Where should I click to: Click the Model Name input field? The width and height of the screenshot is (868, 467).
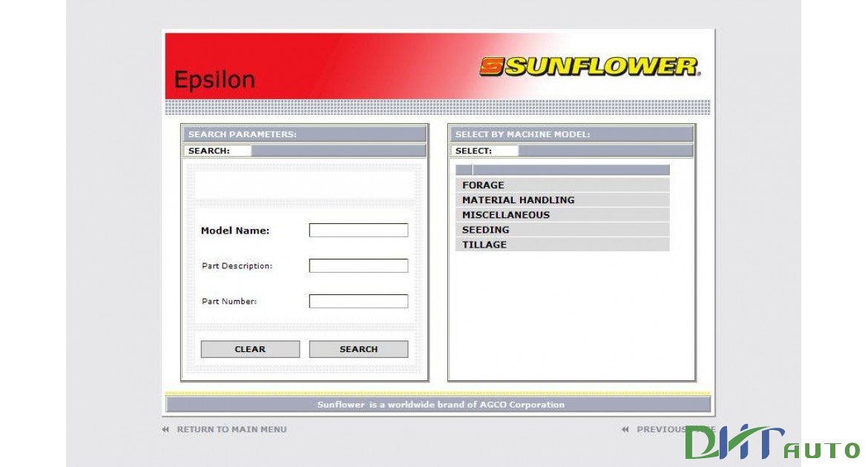[358, 231]
